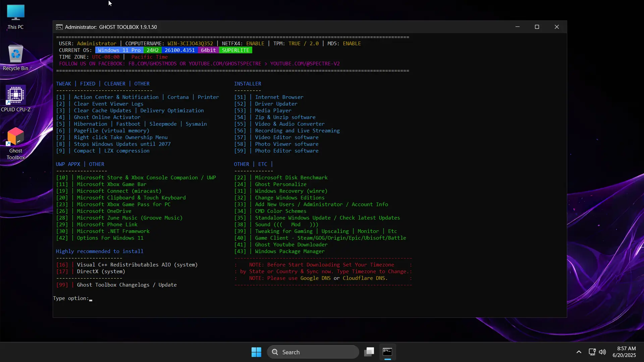Click the YOUTUBE.COM/@SPECTRE-V2 link text

tap(305, 64)
